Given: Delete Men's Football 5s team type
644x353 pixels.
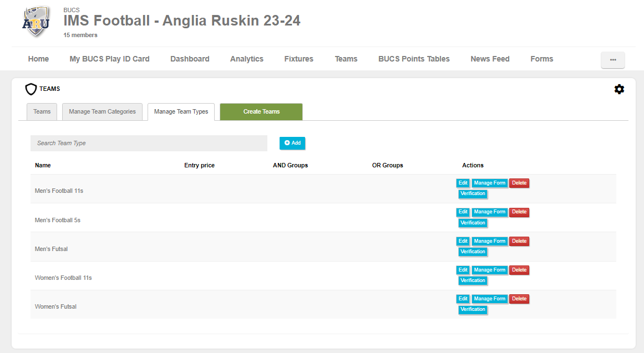Looking at the screenshot, I should 519,212.
